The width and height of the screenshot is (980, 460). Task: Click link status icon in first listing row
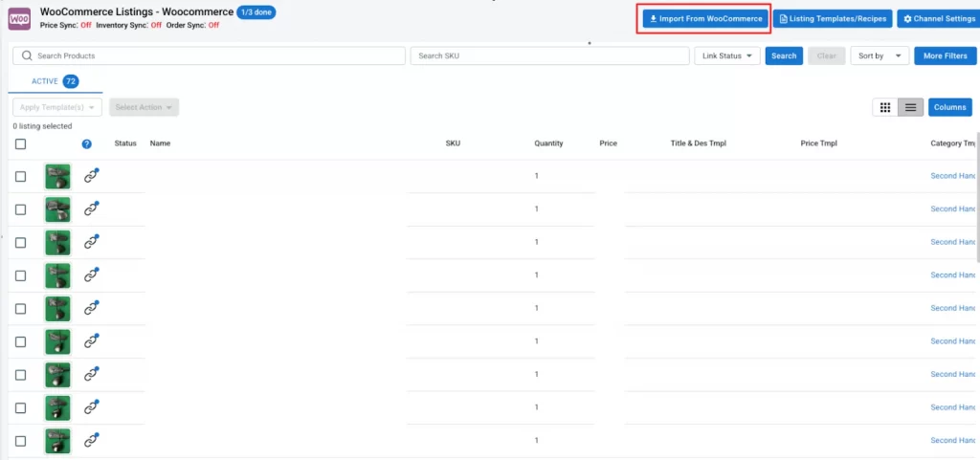pyautogui.click(x=92, y=176)
